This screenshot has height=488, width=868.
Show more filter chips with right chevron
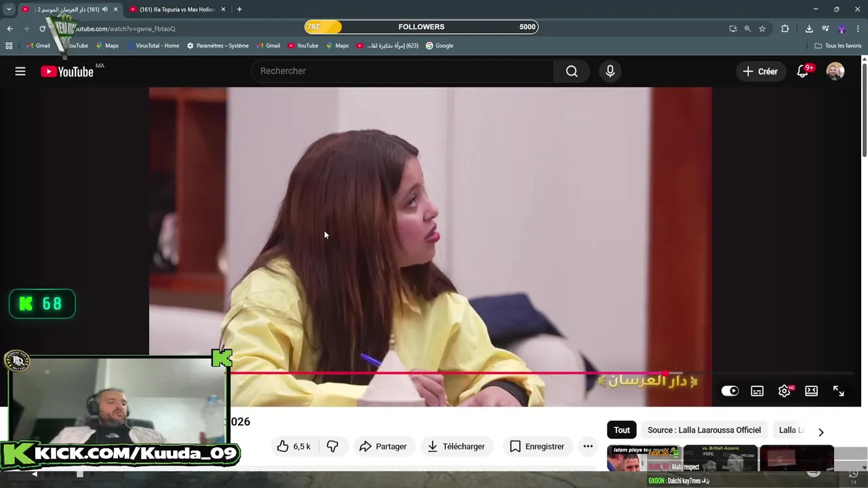tap(821, 432)
